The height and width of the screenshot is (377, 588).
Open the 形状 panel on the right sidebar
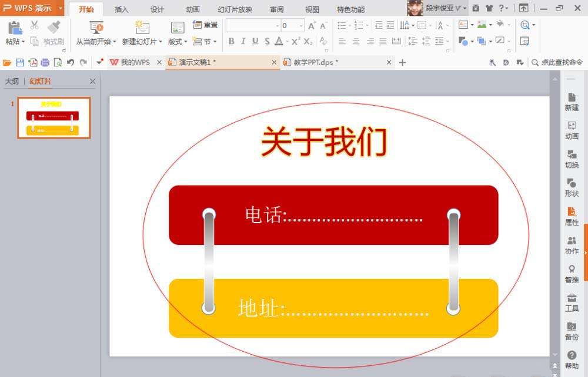pos(572,187)
